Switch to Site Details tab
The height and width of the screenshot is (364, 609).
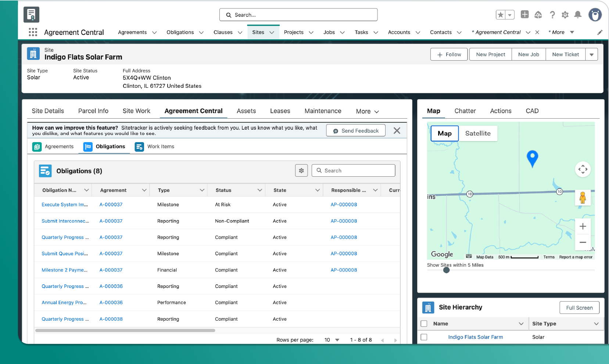(x=48, y=111)
